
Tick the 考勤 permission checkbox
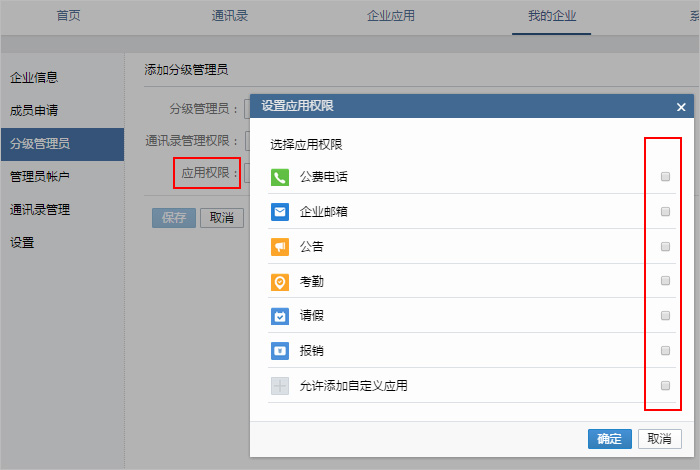coord(665,282)
